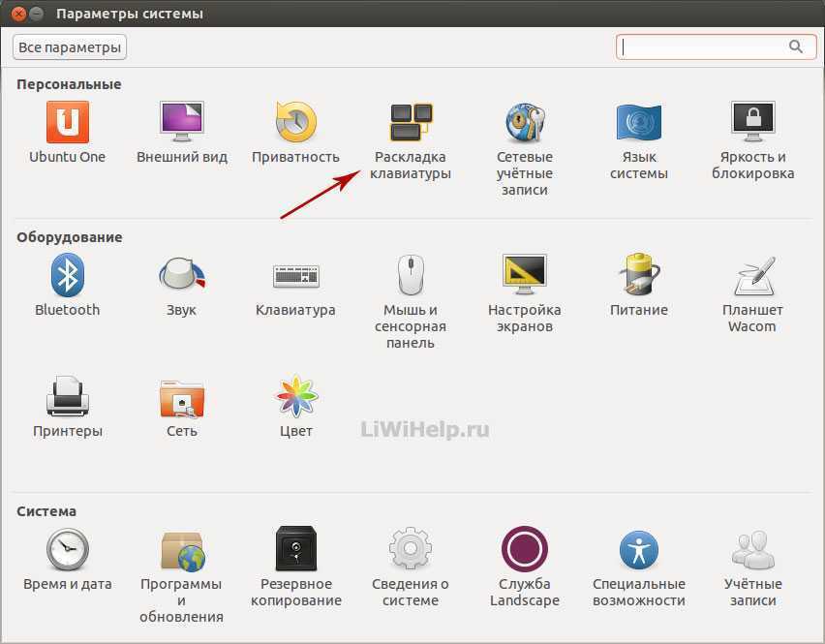825x644 pixels.
Task: Open Настройка экранов display settings
Action: (x=524, y=277)
